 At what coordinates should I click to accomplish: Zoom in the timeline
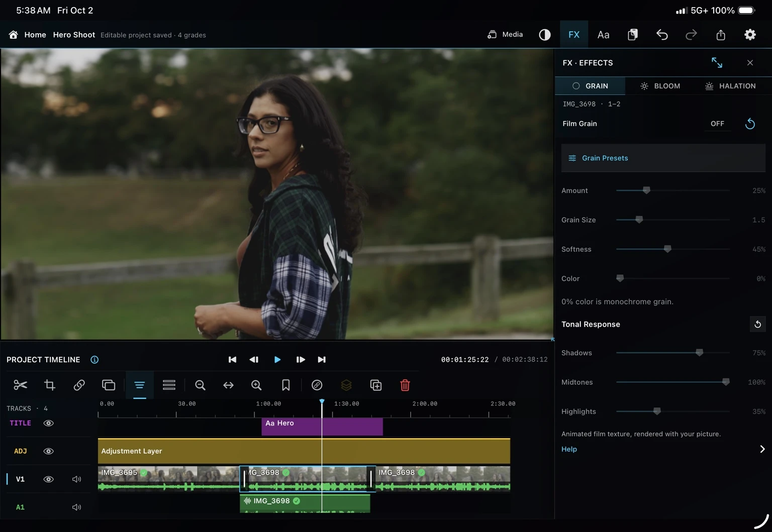pyautogui.click(x=256, y=385)
